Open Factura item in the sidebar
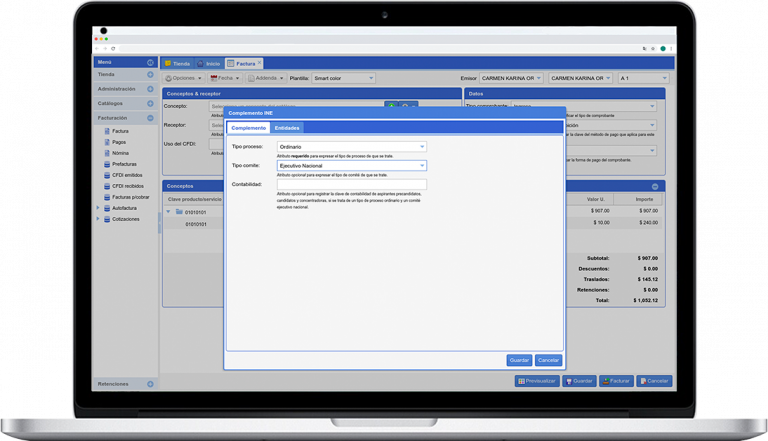Screen dimensions: 768x441 [120, 131]
